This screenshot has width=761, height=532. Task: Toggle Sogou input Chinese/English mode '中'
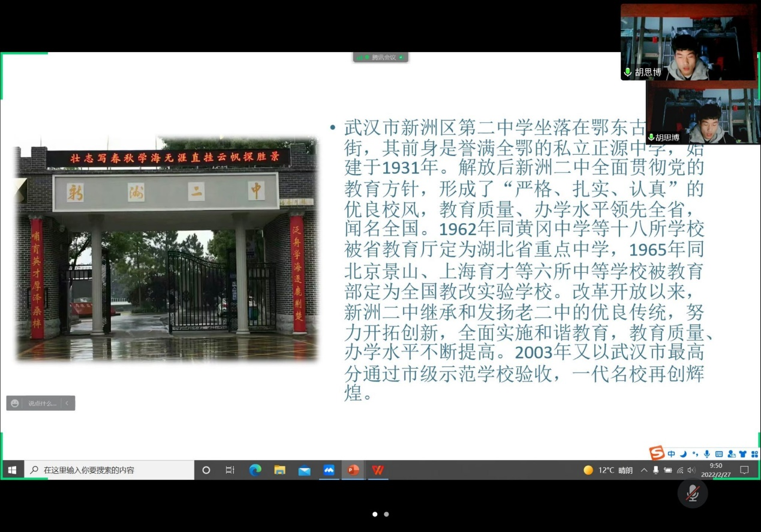671,454
